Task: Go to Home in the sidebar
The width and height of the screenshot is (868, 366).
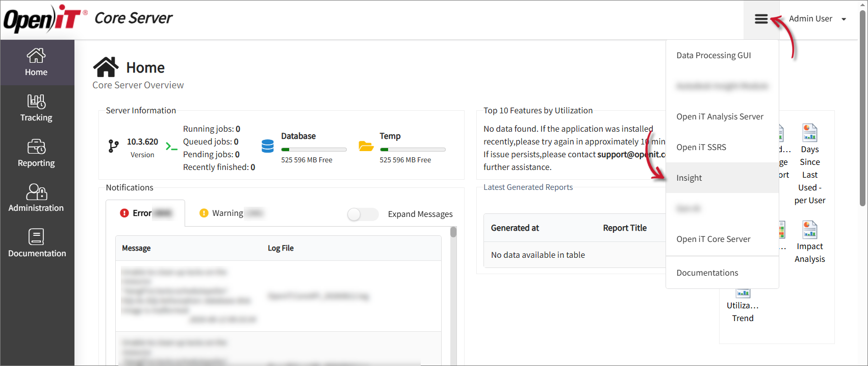Action: (37, 62)
